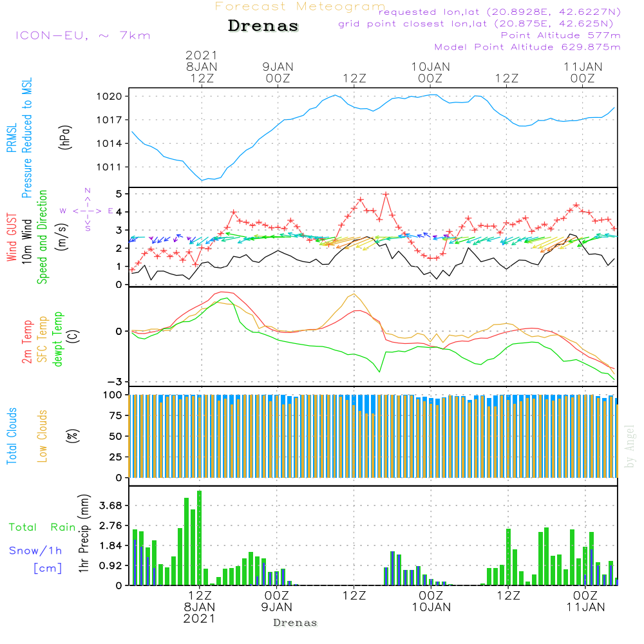Click the 'S' on the compass rose
This screenshot has height=644, width=644.
point(88,228)
